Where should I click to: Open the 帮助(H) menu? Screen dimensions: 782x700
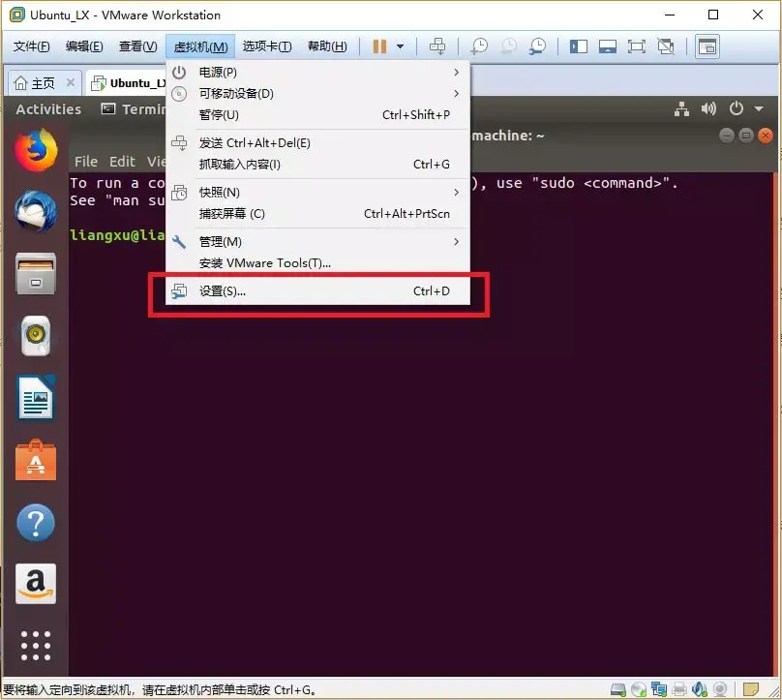(327, 46)
